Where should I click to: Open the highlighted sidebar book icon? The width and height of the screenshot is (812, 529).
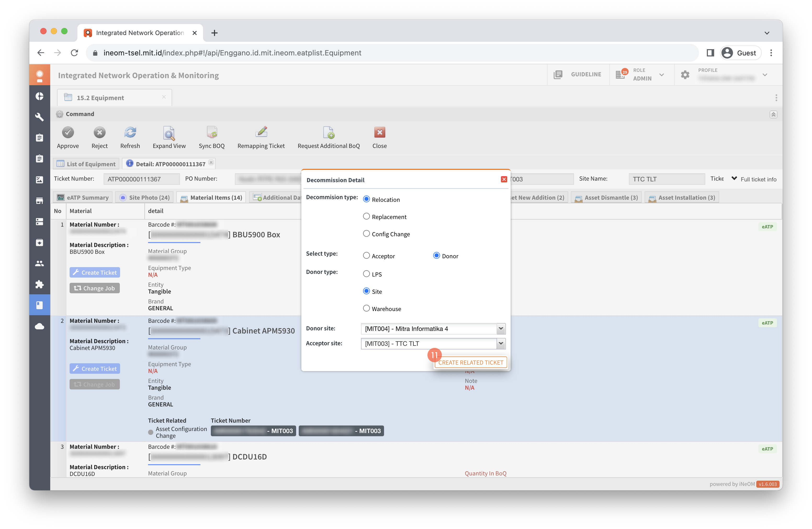[40, 305]
